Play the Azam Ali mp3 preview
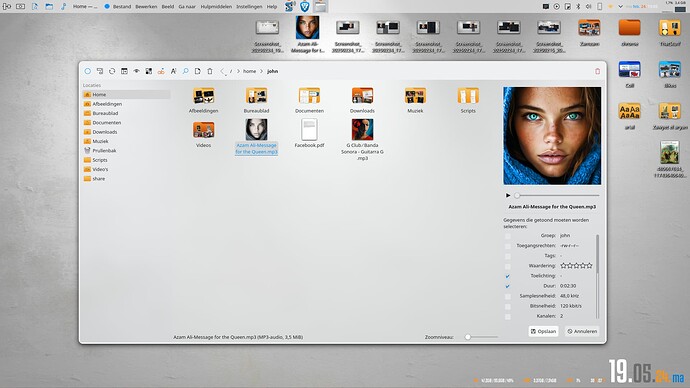The width and height of the screenshot is (690, 388). 508,195
